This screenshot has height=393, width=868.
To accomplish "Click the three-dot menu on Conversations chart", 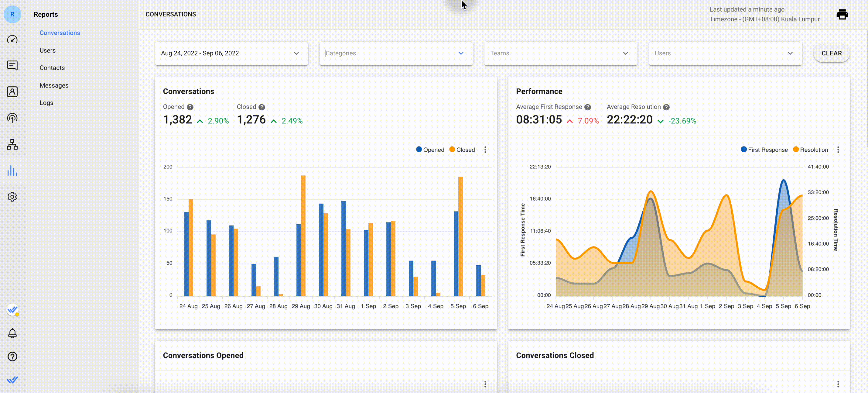I will 486,150.
